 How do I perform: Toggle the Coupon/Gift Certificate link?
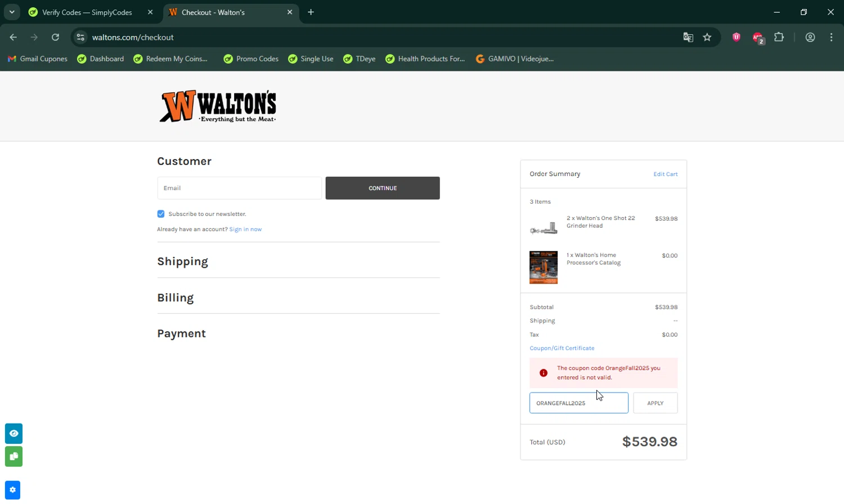point(562,348)
